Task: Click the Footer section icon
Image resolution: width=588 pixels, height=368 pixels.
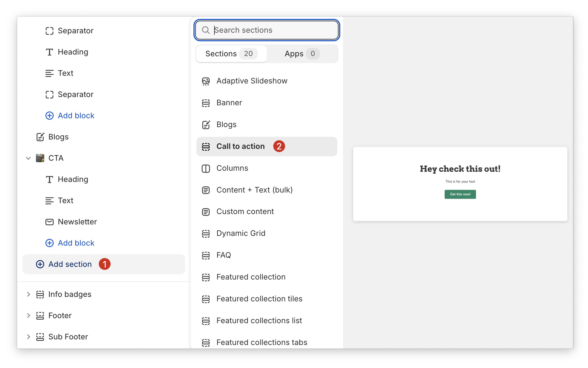Action: [40, 316]
